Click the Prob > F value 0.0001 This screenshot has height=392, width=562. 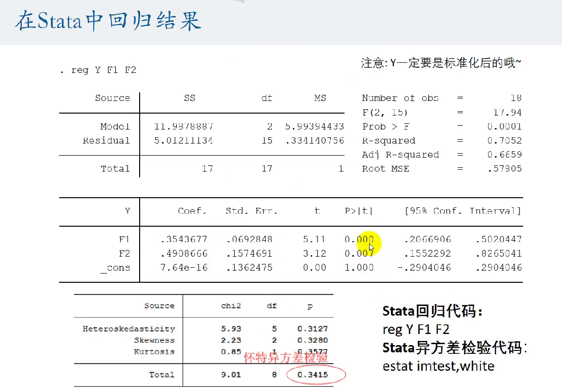(x=504, y=126)
